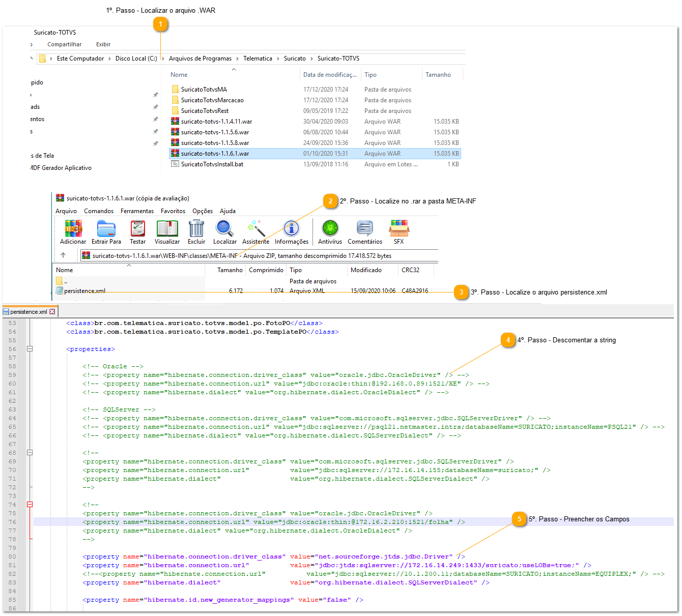682x616 pixels.
Task: Click the up-one-level arrow in WinRAR
Action: click(x=63, y=255)
